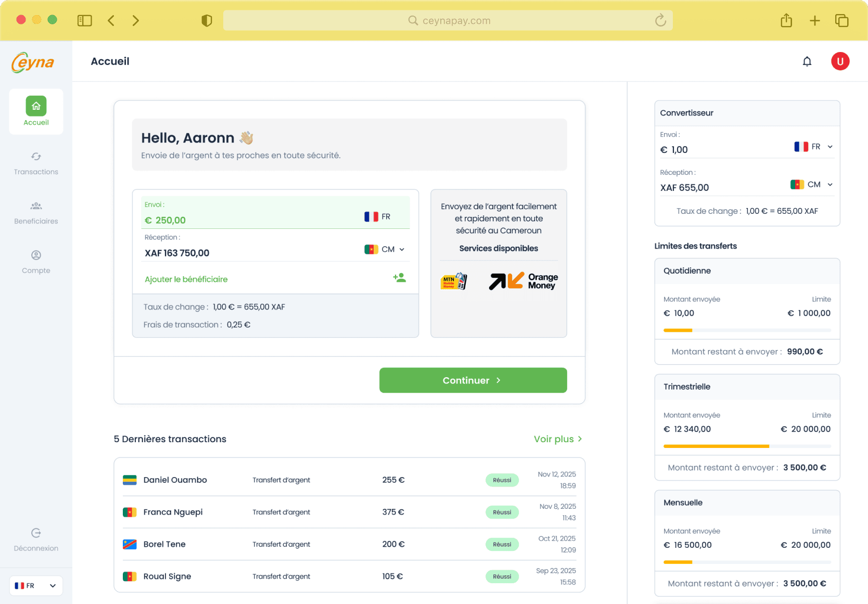868x604 pixels.
Task: Select the MTN Mobile Money service icon
Action: click(454, 281)
